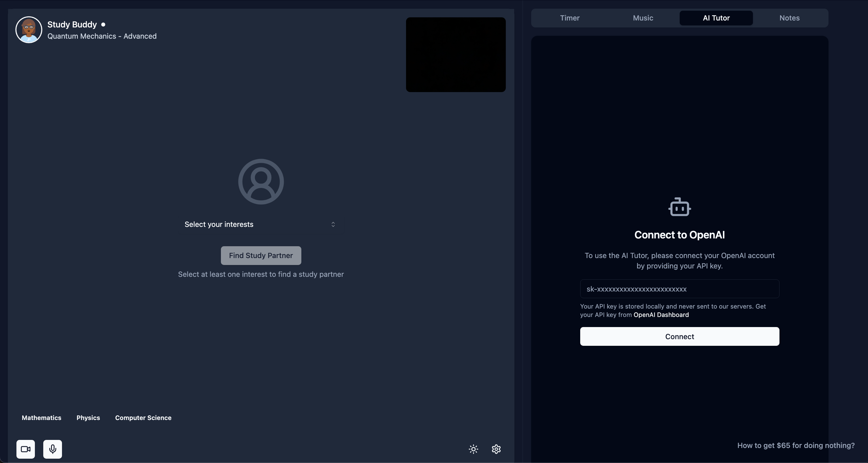Select the Computer Science interest tag
This screenshot has width=868, height=463.
(143, 417)
